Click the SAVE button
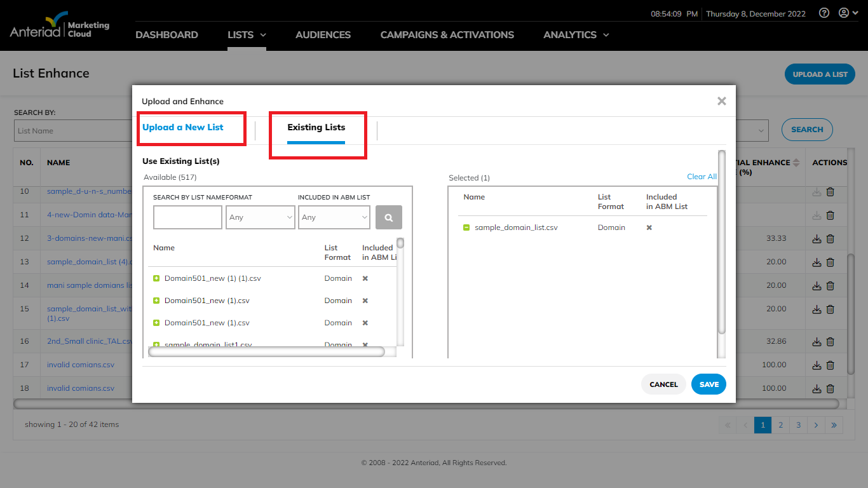Image resolution: width=868 pixels, height=488 pixels. point(709,384)
